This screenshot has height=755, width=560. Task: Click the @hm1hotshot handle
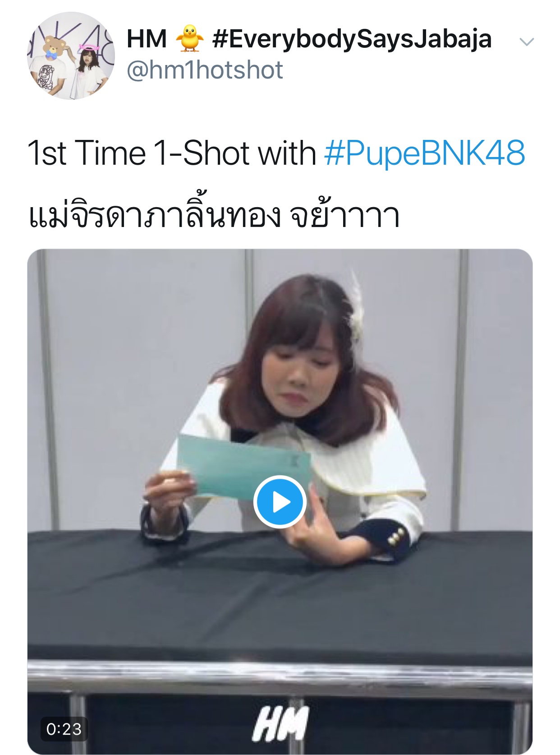pos(205,70)
